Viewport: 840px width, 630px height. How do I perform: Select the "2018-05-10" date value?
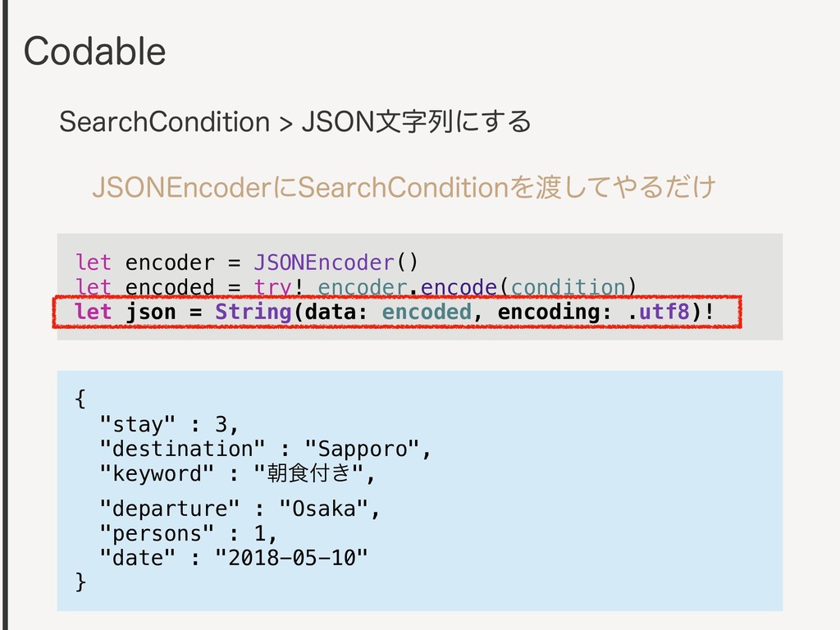click(x=291, y=558)
